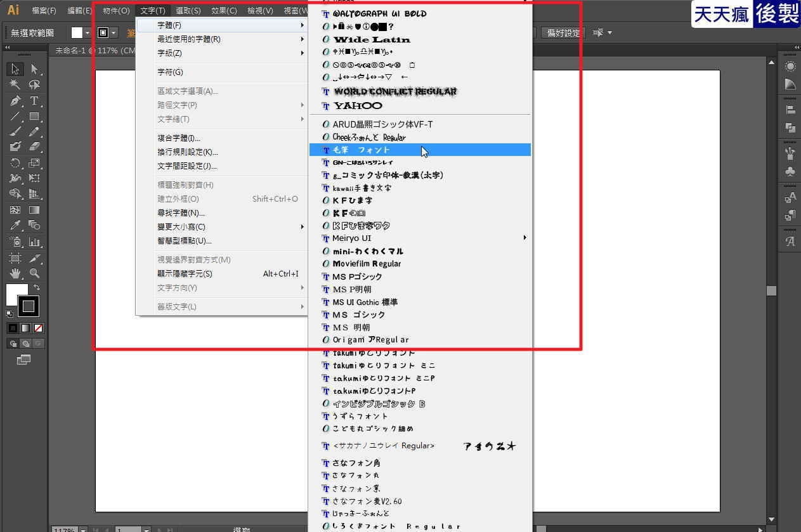Select the Selection tool arrow
This screenshot has height=532, width=801.
16,69
